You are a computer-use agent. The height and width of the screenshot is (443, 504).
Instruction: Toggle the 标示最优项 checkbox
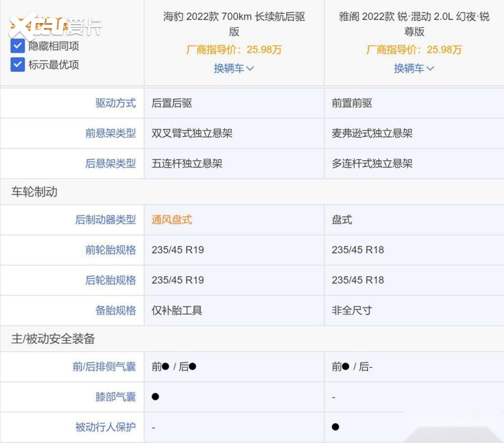click(x=18, y=64)
